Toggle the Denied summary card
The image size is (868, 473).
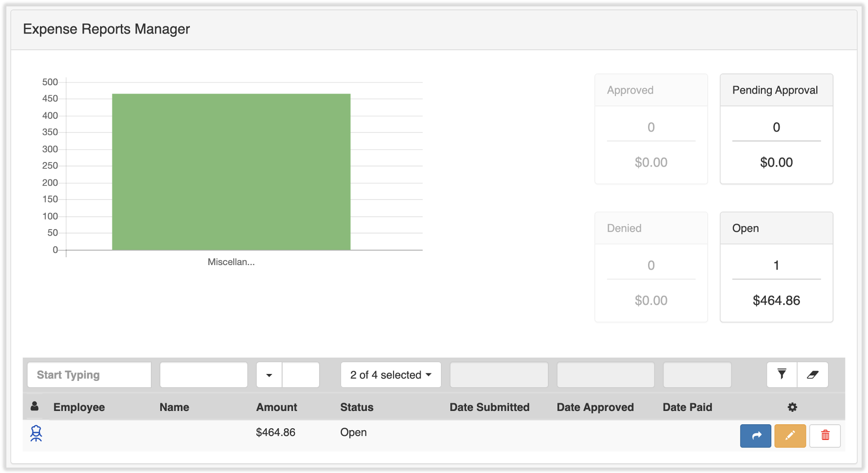coord(651,267)
